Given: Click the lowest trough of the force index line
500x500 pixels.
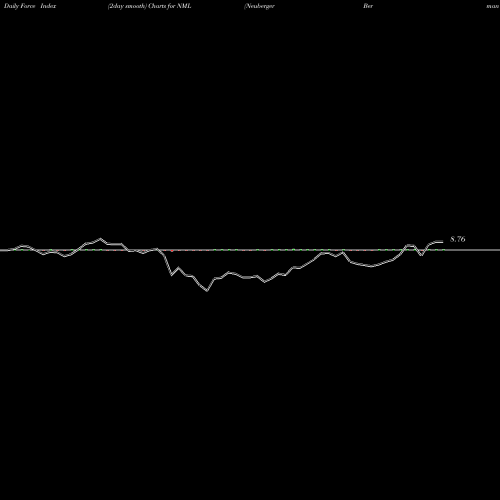Looking at the screenshot, I should tap(207, 291).
